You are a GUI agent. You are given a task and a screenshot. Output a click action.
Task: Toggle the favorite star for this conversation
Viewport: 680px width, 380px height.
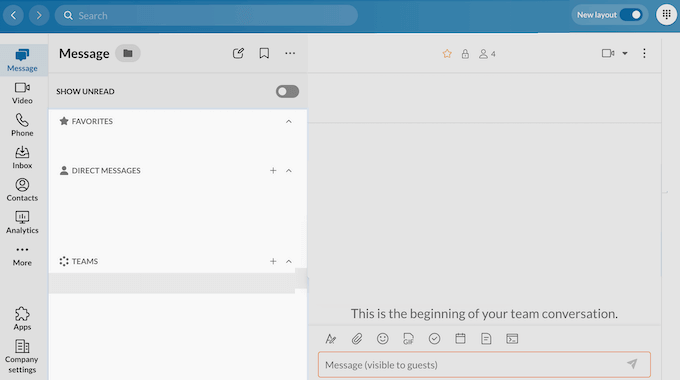point(447,54)
